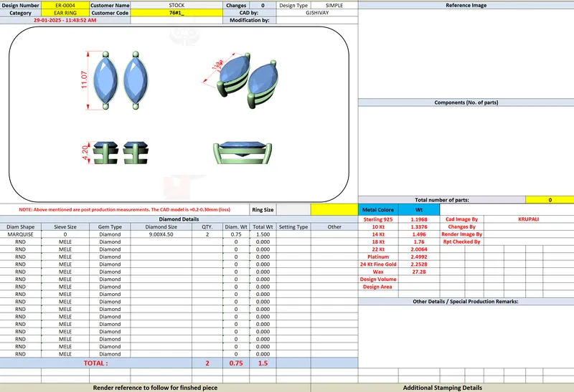Image resolution: width=574 pixels, height=392 pixels.
Task: Click the perspective render of the marquise earrings
Action: click(241, 80)
